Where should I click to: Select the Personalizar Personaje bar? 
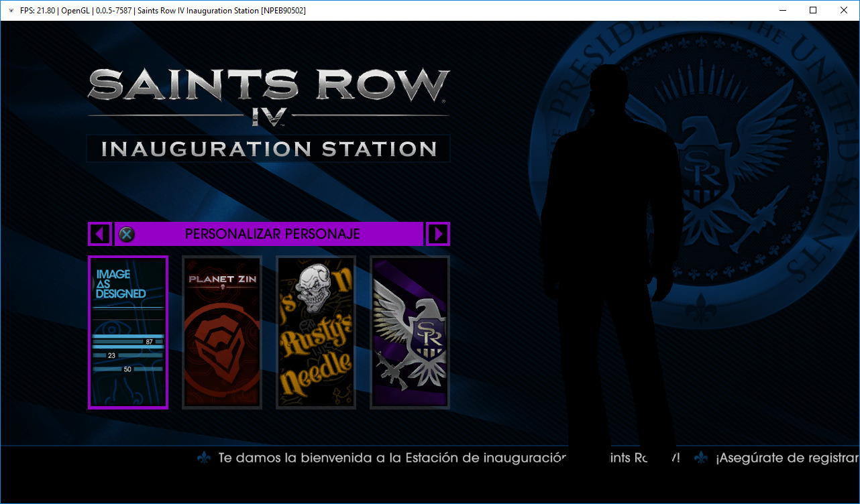click(x=269, y=234)
